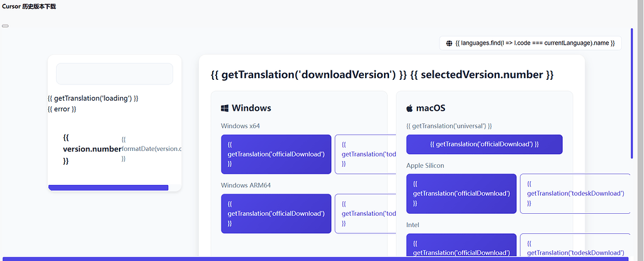The image size is (644, 261).
Task: Click the 'Windows ARM64' label
Action: 246,186
